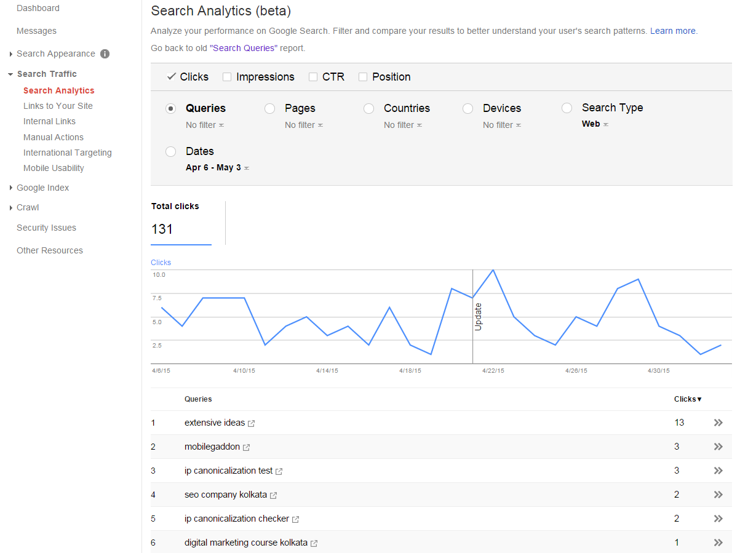Open the 'Apr 6 - May 3' date dropdown
756x553 pixels.
(217, 167)
